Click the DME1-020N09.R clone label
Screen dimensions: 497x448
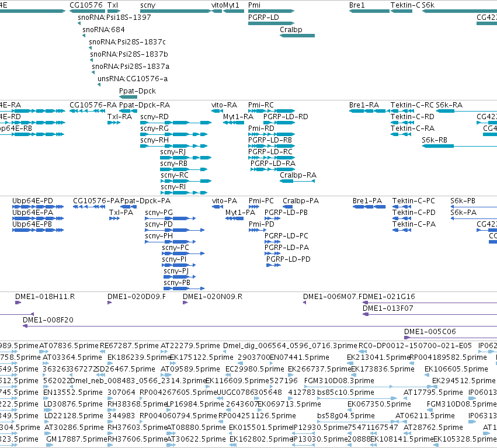[213, 297]
